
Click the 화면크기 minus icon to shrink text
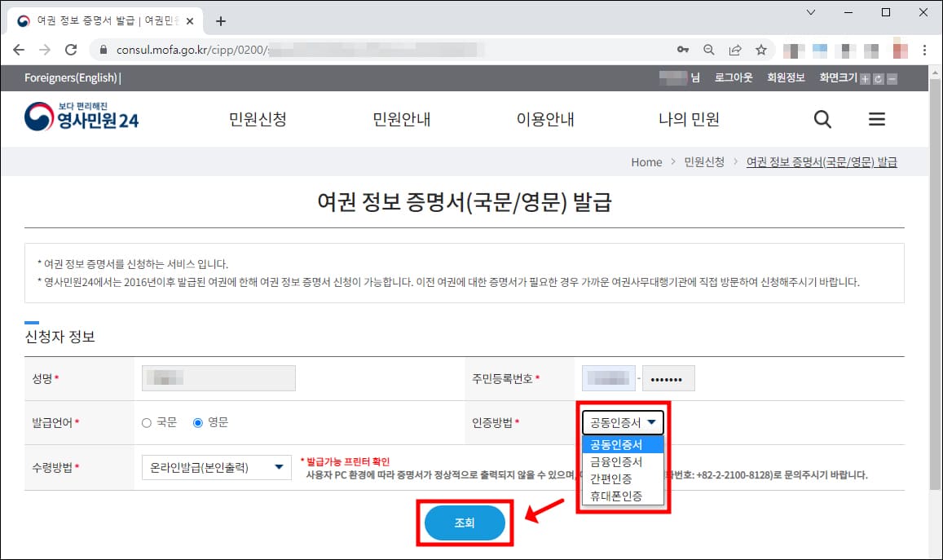click(892, 78)
